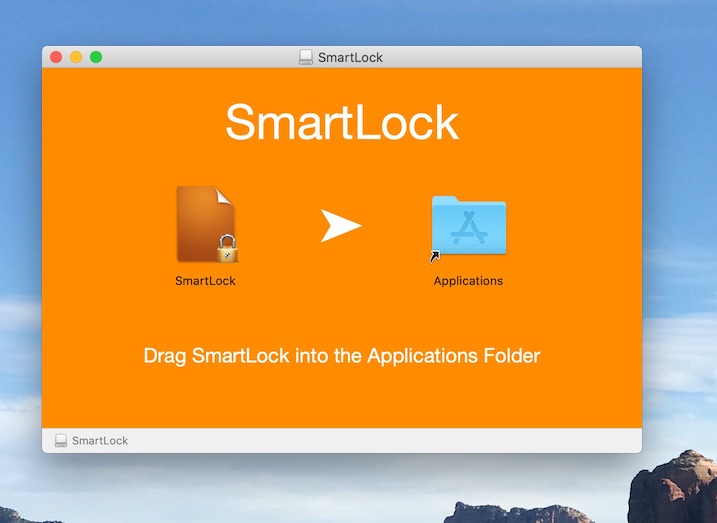Click the empty title bar area right of the title
Screen dimensions: 717x523
click(520, 57)
